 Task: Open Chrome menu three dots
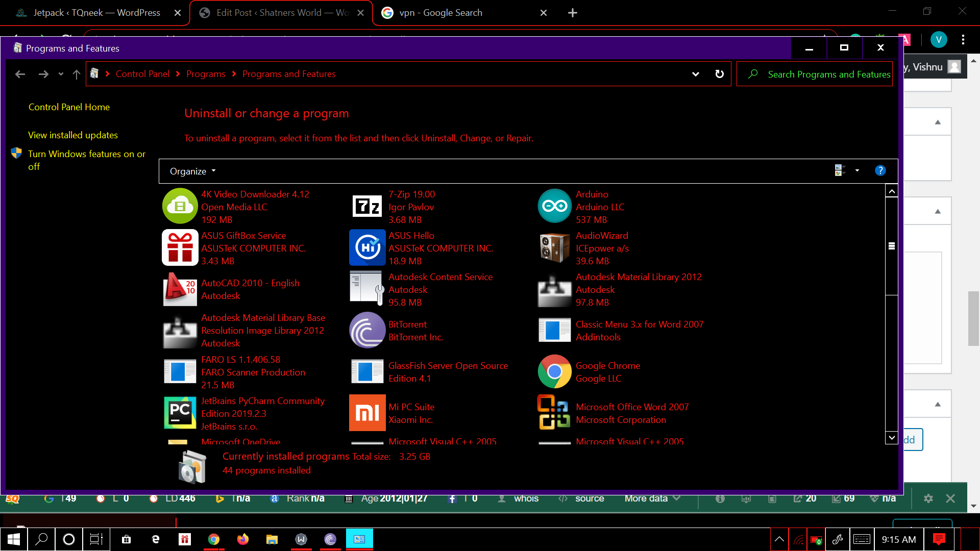tap(963, 40)
